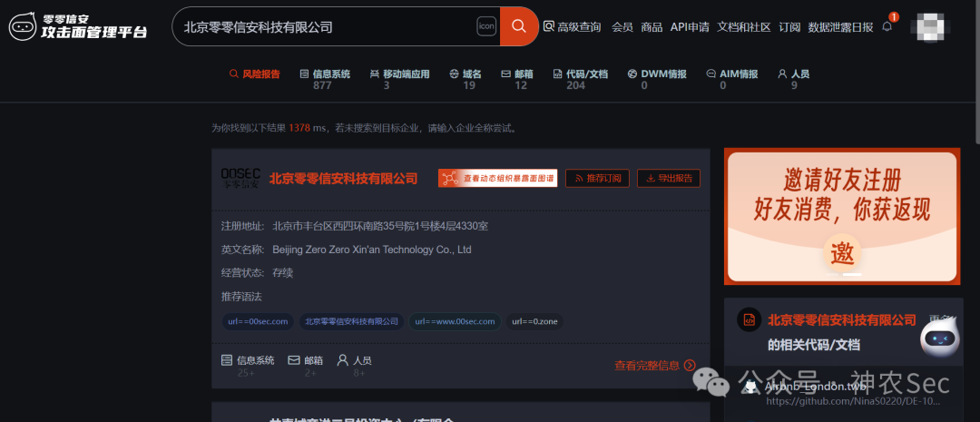The height and width of the screenshot is (422, 980).
Task: Switch to the 邮箱 tab
Action: pos(517,79)
